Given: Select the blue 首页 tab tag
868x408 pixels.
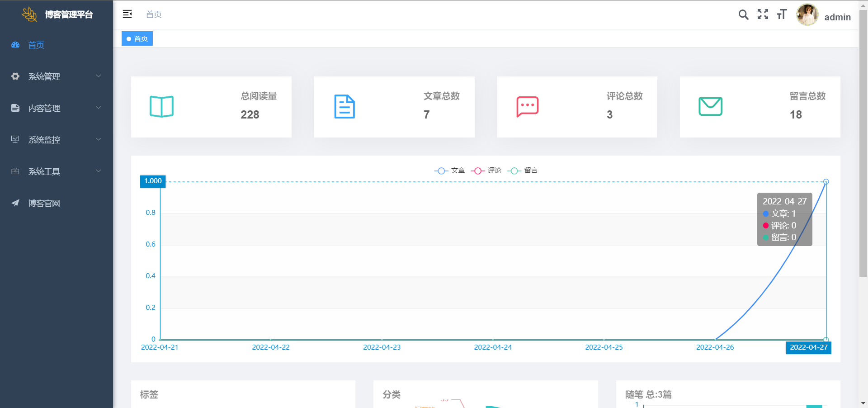Looking at the screenshot, I should tap(137, 38).
